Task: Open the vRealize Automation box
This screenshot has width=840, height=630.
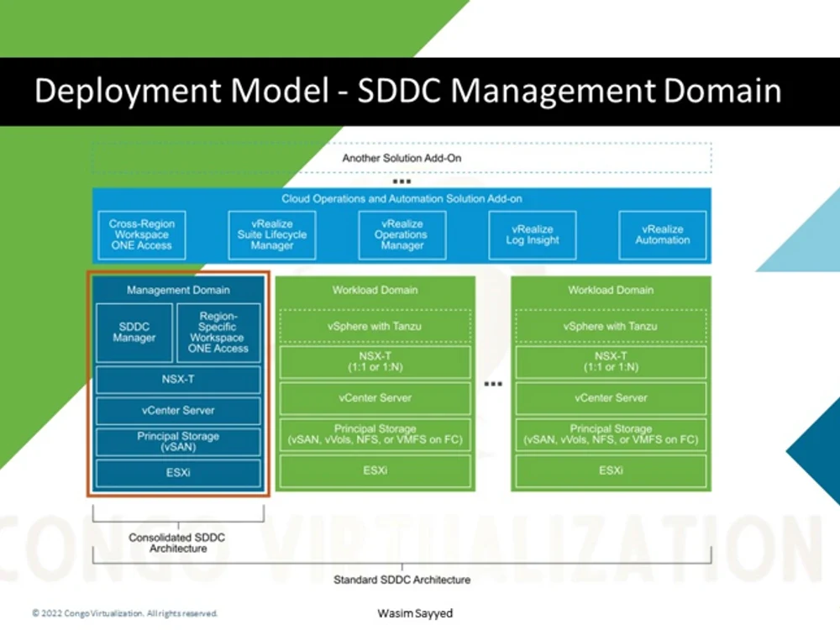Action: [x=663, y=235]
